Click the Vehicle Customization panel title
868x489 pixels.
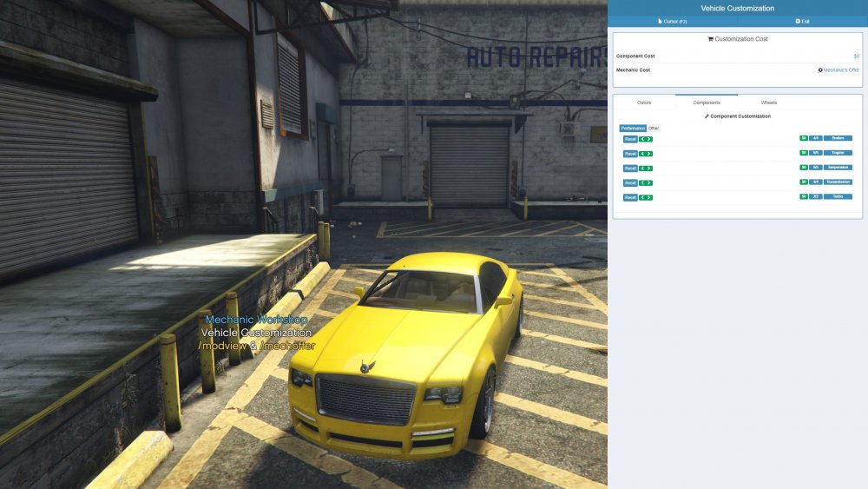coord(737,9)
